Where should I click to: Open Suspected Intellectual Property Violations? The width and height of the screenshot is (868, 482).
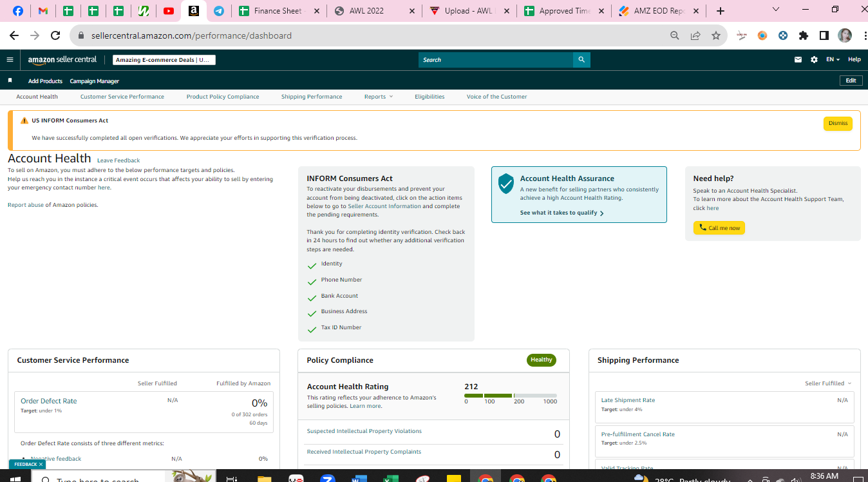click(x=364, y=431)
